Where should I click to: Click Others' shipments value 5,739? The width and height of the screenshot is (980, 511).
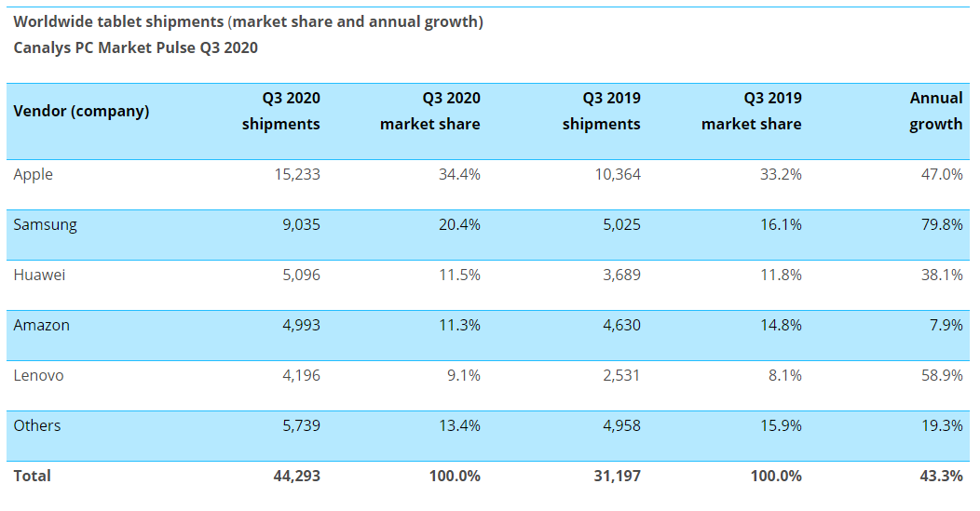[x=301, y=426]
